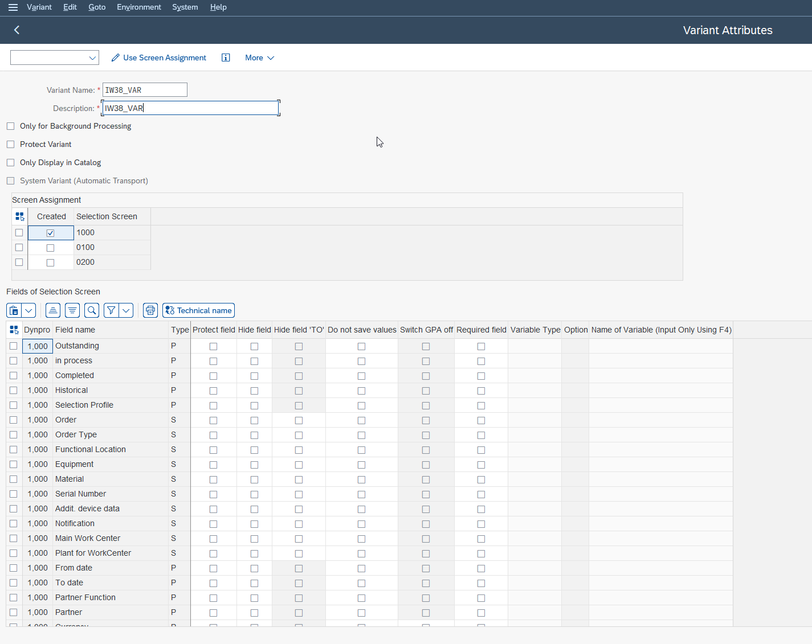Click the fields table select-all icon
This screenshot has height=644, width=812.
14,330
